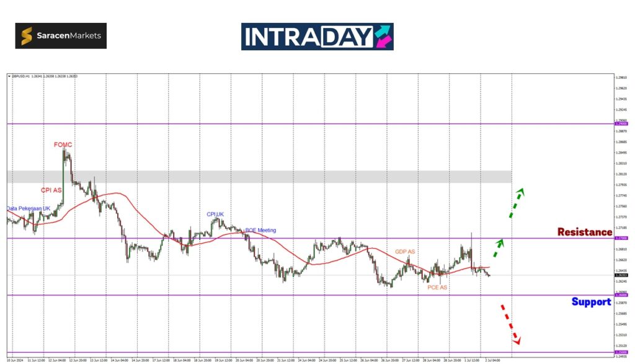Select the GDP AS annotation
This screenshot has height=364, width=635.
click(405, 252)
